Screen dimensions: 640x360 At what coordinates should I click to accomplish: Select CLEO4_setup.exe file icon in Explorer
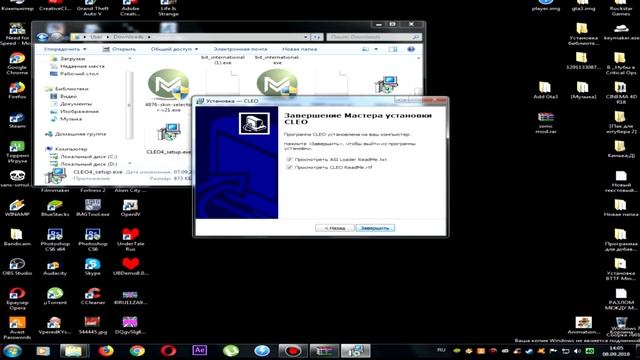pos(168,133)
